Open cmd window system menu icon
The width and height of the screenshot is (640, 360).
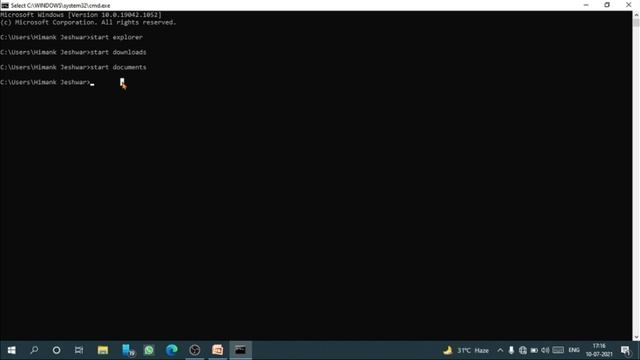5,5
